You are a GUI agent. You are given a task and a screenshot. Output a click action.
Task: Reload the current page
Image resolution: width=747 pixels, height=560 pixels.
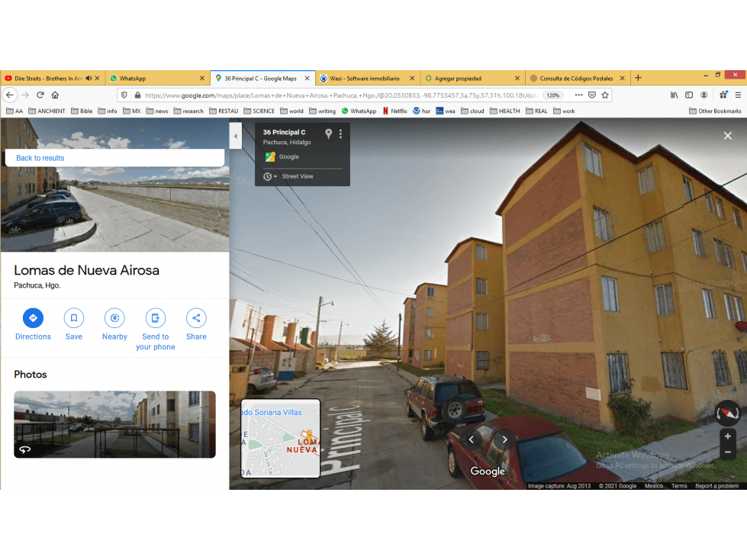point(40,95)
